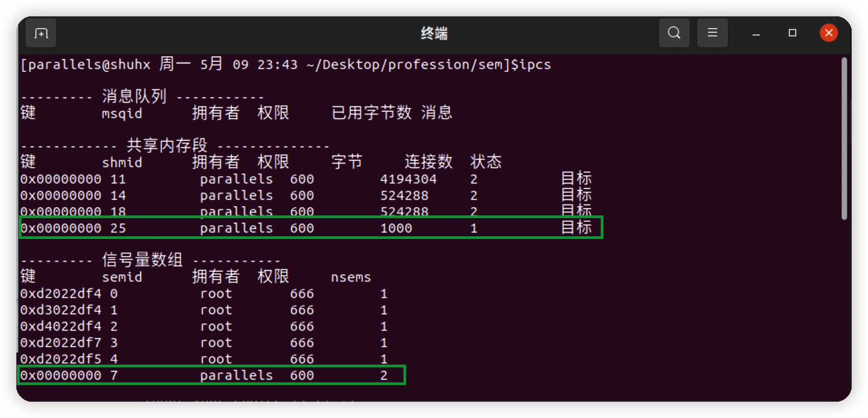Open a new terminal tab
868x418 pixels.
[41, 33]
